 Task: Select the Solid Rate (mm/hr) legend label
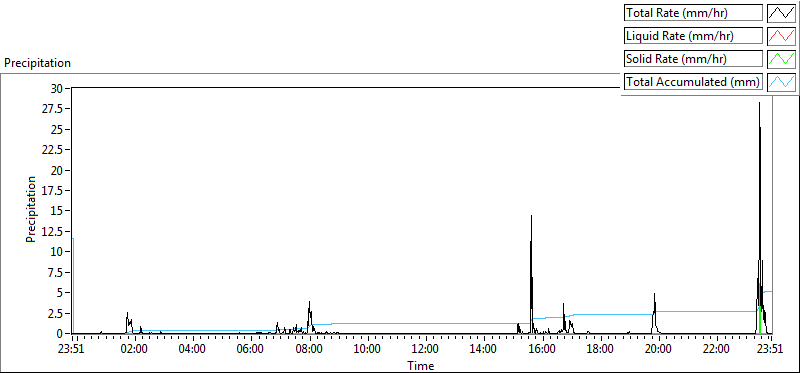[x=694, y=59]
